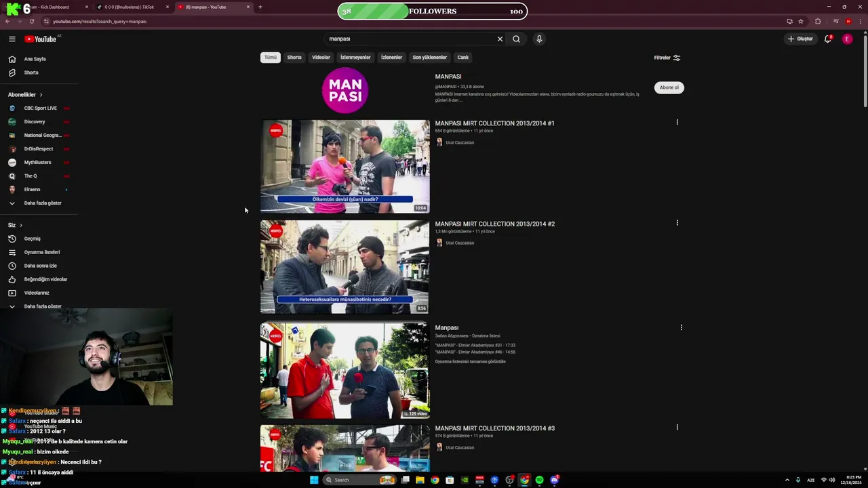Open the MANPASI channel logo avatar
Screen dimensions: 868x488
tap(345, 90)
